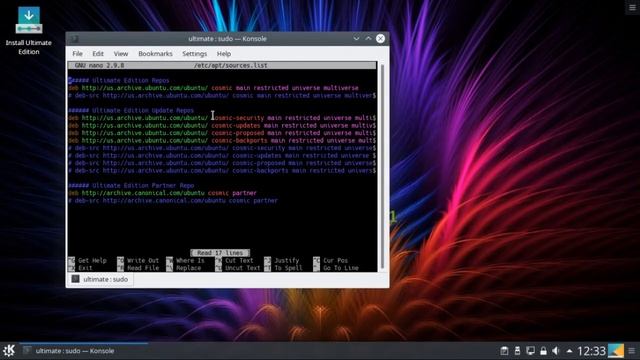Click the 'Cut Text' nano shortcut label

click(239, 260)
